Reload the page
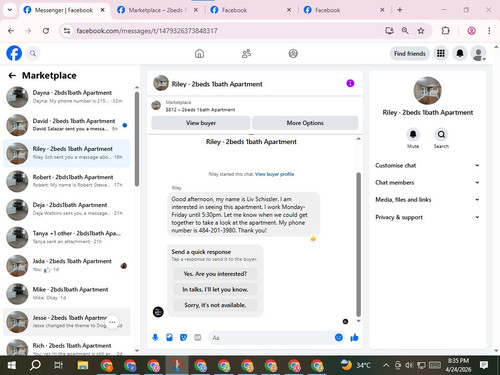The height and width of the screenshot is (375, 500). pyautogui.click(x=46, y=31)
